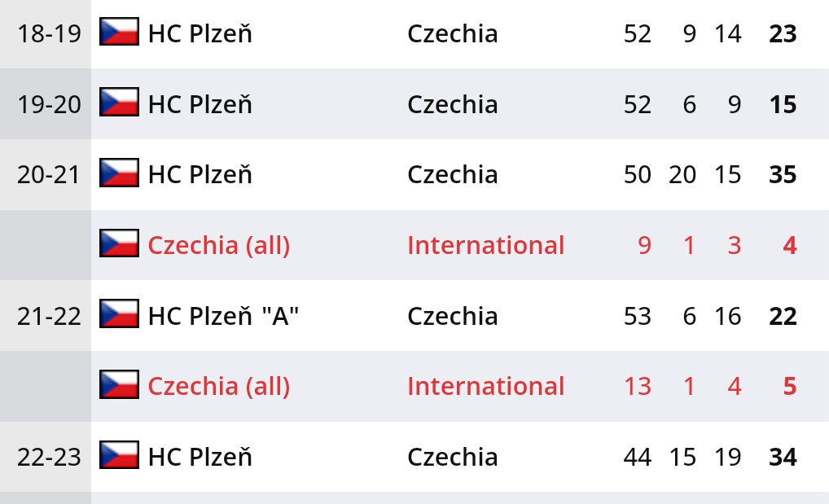Click International league link in the 4-point row
This screenshot has width=829, height=504.
click(485, 245)
